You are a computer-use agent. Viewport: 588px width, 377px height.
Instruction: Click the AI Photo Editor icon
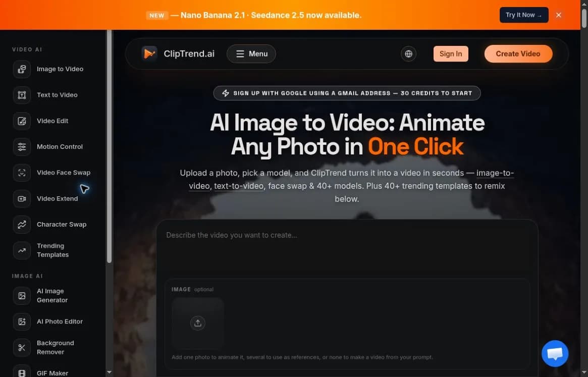tap(22, 321)
